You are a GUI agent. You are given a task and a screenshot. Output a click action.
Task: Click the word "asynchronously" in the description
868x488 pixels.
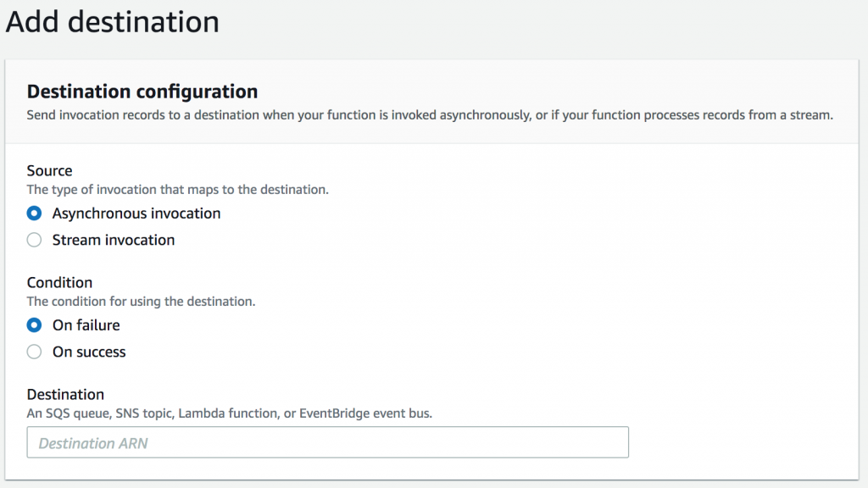pyautogui.click(x=476, y=115)
